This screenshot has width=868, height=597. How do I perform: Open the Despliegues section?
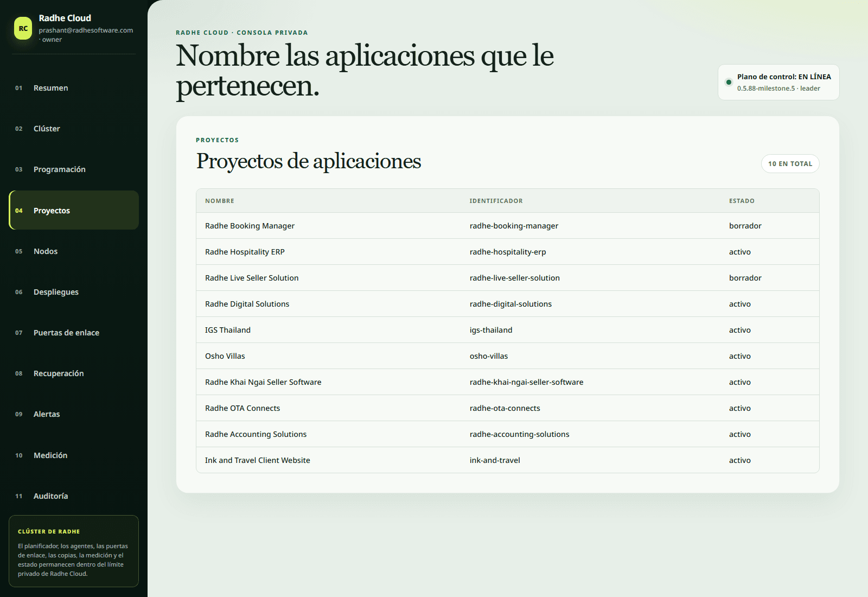click(x=74, y=292)
